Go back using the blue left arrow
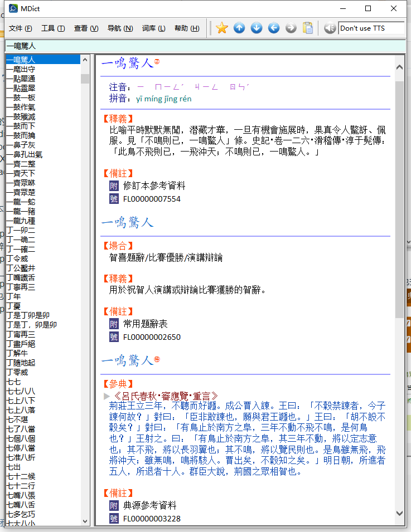The height and width of the screenshot is (532, 411). click(x=274, y=28)
